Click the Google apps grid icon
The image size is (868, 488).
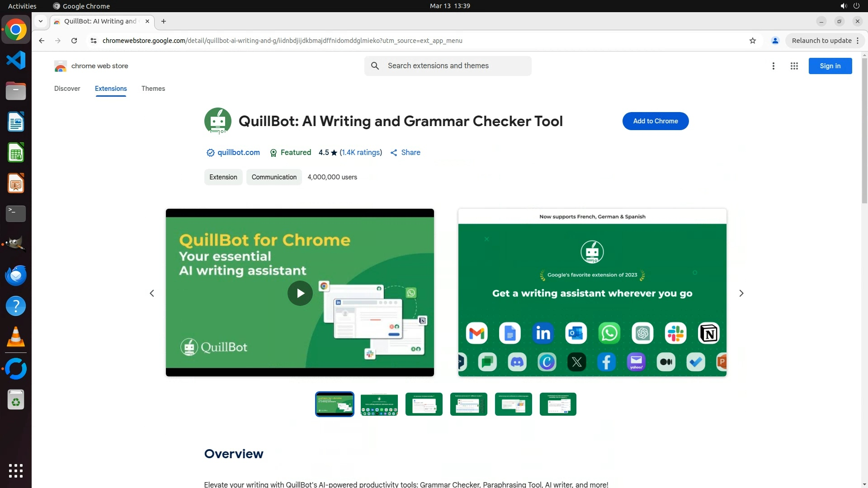click(794, 66)
